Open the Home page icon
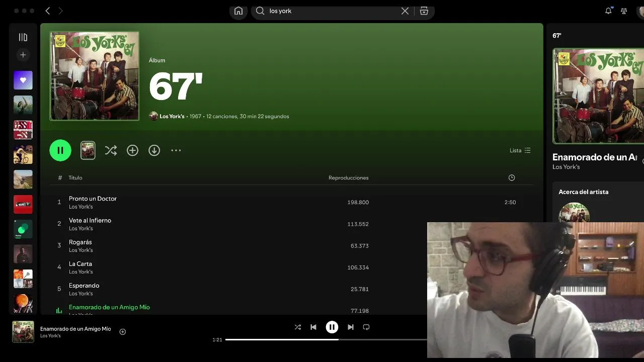This screenshot has height=362, width=644. pos(238,11)
